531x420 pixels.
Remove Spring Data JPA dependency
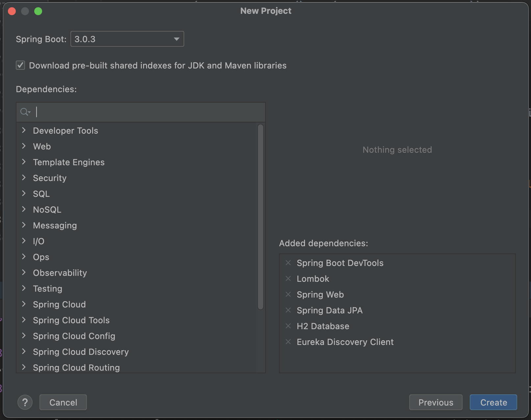pos(288,310)
